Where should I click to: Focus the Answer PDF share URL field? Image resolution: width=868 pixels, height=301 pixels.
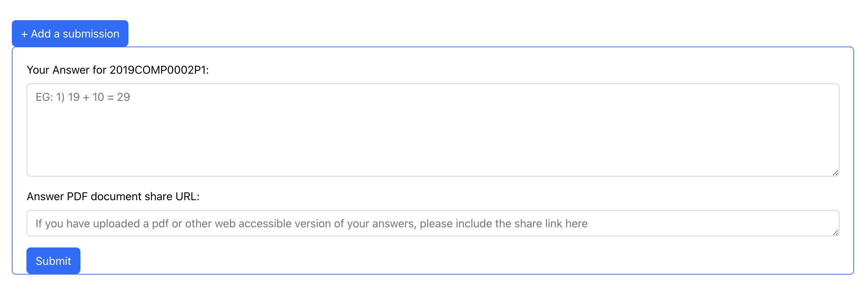coord(433,223)
